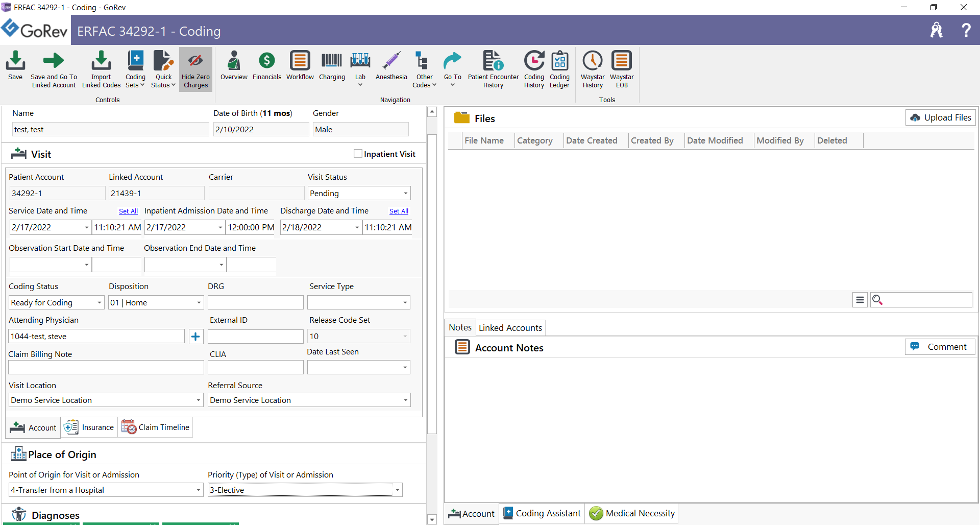The width and height of the screenshot is (980, 525).
Task: Open the Coding Status dropdown
Action: [99, 302]
